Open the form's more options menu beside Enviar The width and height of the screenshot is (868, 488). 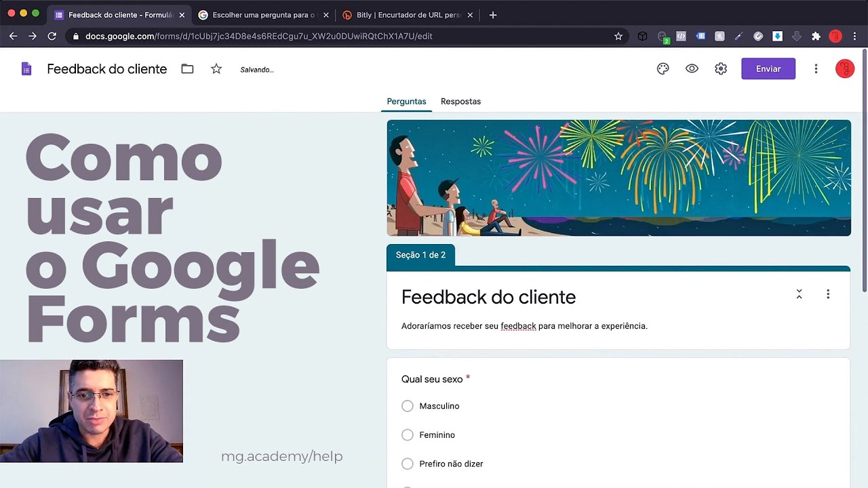[x=816, y=68]
